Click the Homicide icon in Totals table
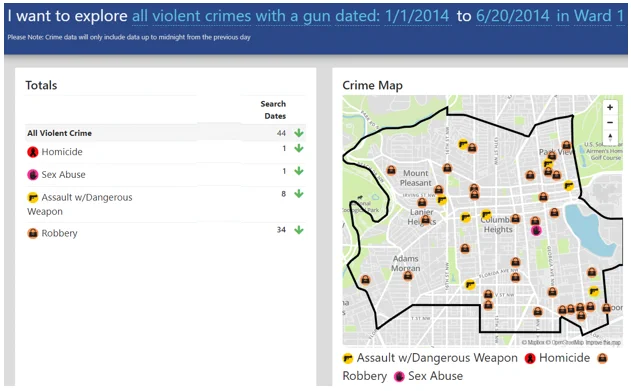 33,152
